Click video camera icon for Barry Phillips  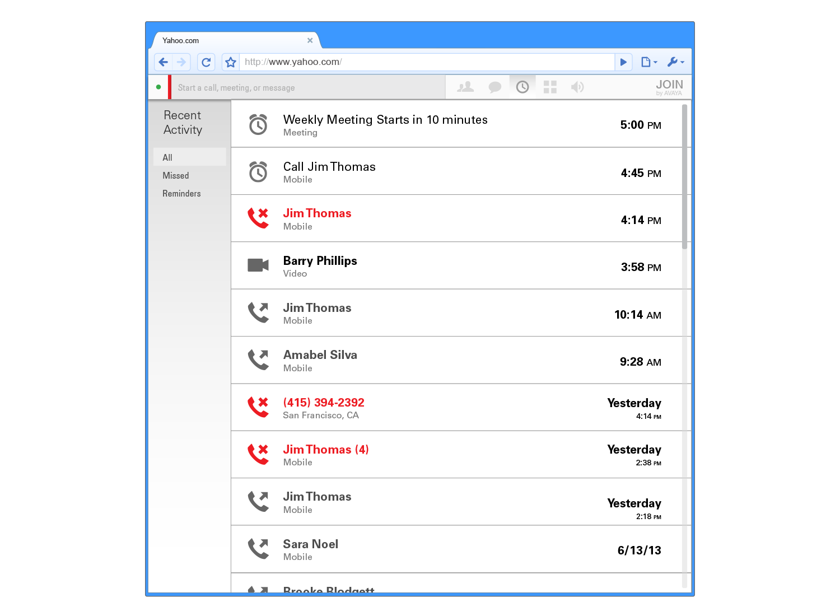point(258,265)
